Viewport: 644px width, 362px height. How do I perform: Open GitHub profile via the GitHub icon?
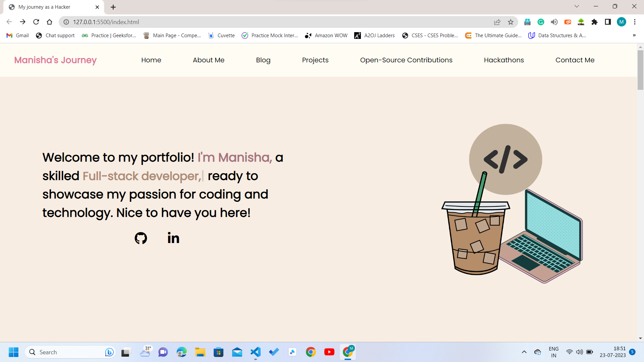[141, 238]
